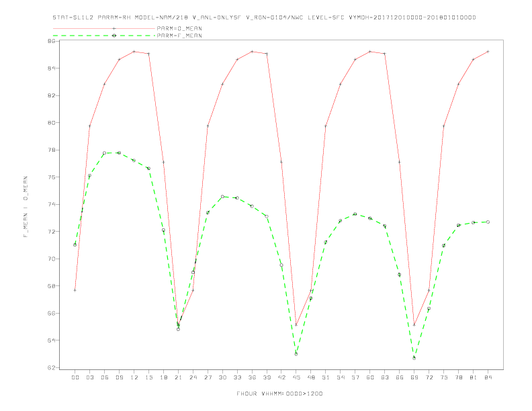This screenshot has height=411, width=532.
Task: Click y-axis tick label 70
Action: 52,259
